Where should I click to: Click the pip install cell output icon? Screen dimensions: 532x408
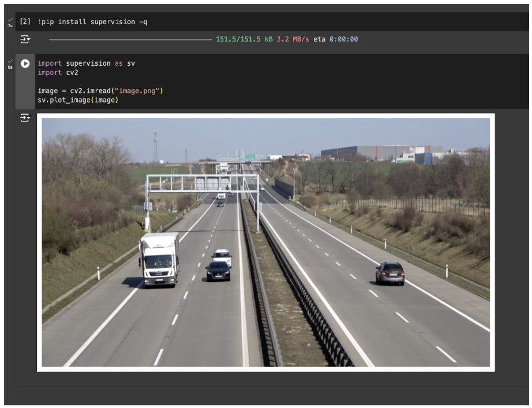tap(25, 39)
